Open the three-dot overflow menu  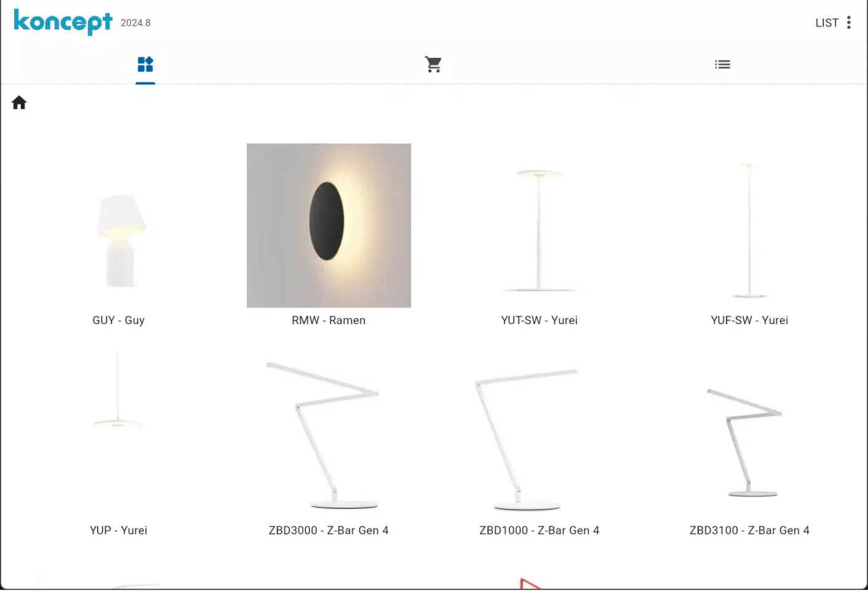coord(849,23)
